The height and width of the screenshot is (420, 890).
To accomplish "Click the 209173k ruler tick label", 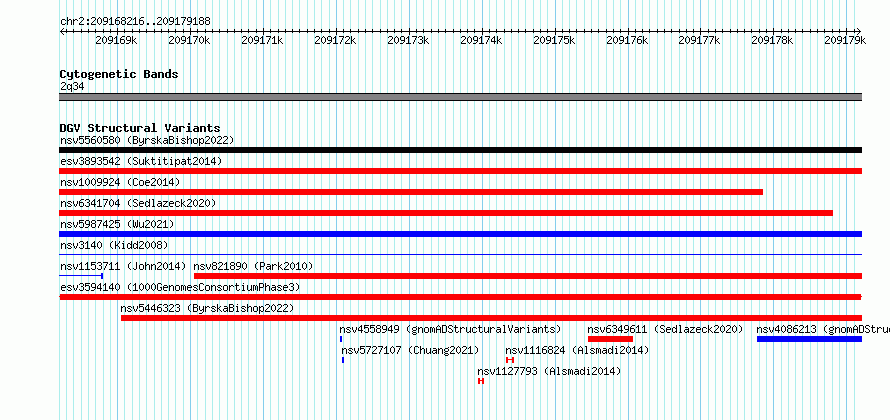I will click(x=408, y=40).
